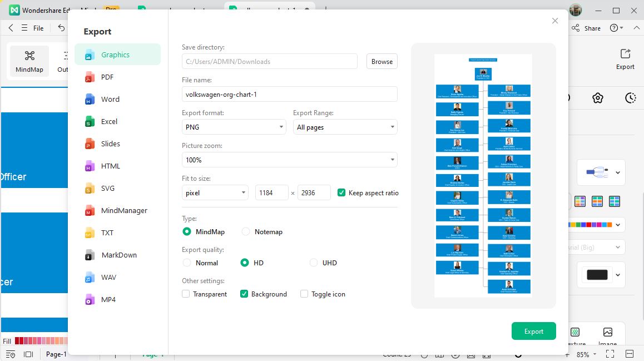Select Normal export quality
The image size is (644, 361).
187,263
